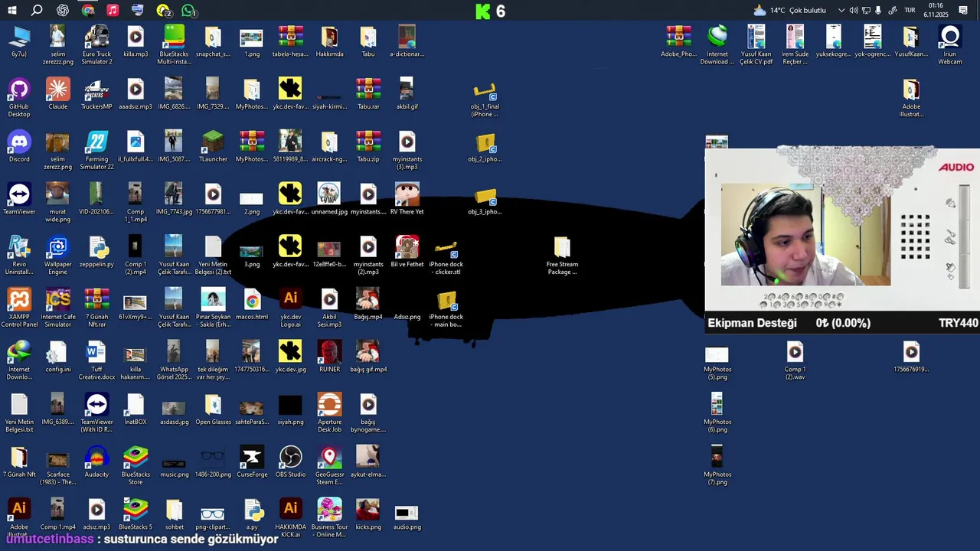Image resolution: width=980 pixels, height=551 pixels.
Task: Select the killa.mp3 audio file
Action: tap(136, 41)
